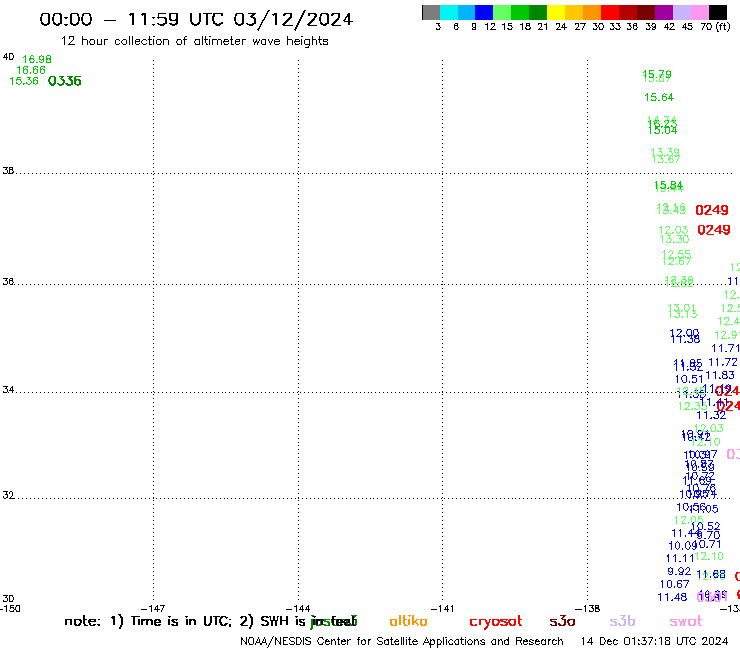Click the 's3a' satellite legend label

[562, 622]
